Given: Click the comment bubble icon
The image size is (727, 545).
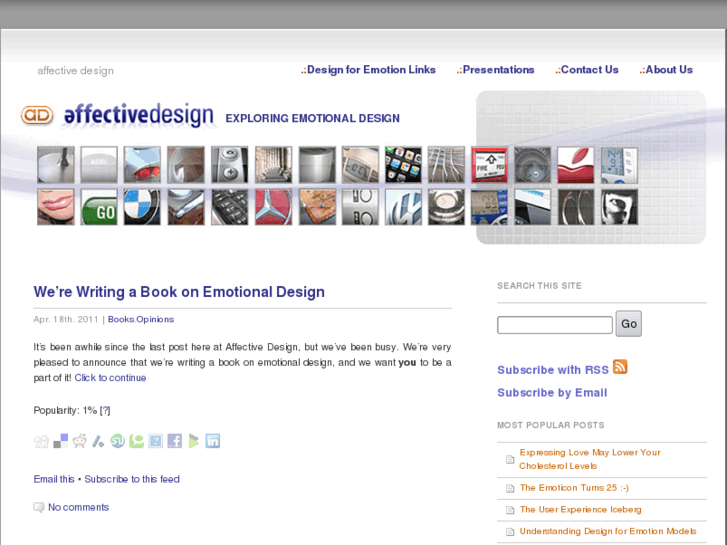Looking at the screenshot, I should (38, 507).
